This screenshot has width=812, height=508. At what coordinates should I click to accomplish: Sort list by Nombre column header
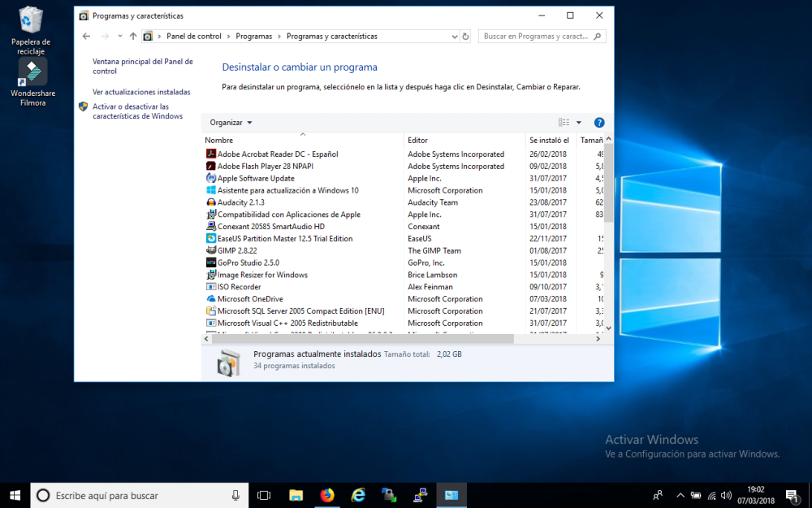[302, 140]
